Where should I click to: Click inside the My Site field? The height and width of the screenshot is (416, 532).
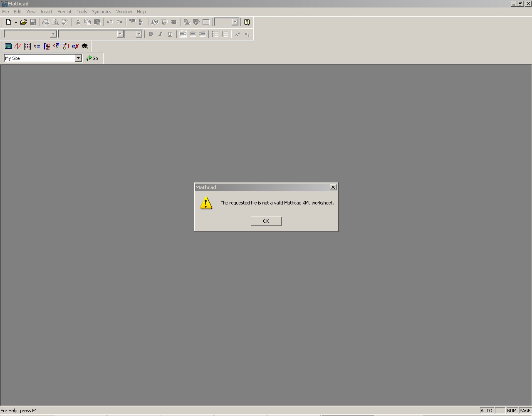(40, 58)
